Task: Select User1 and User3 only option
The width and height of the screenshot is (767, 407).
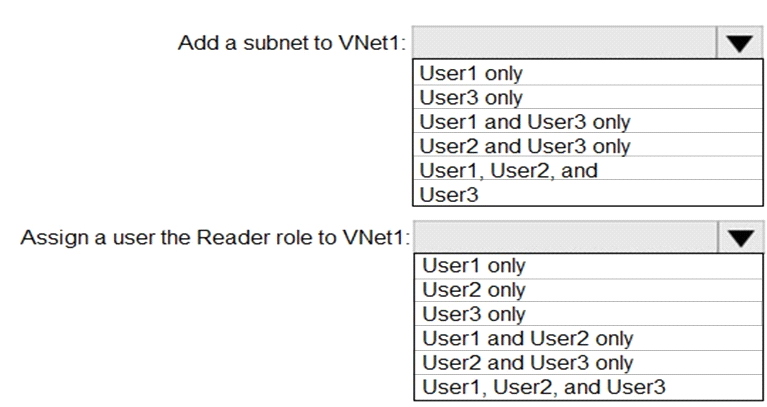Action: [587, 121]
